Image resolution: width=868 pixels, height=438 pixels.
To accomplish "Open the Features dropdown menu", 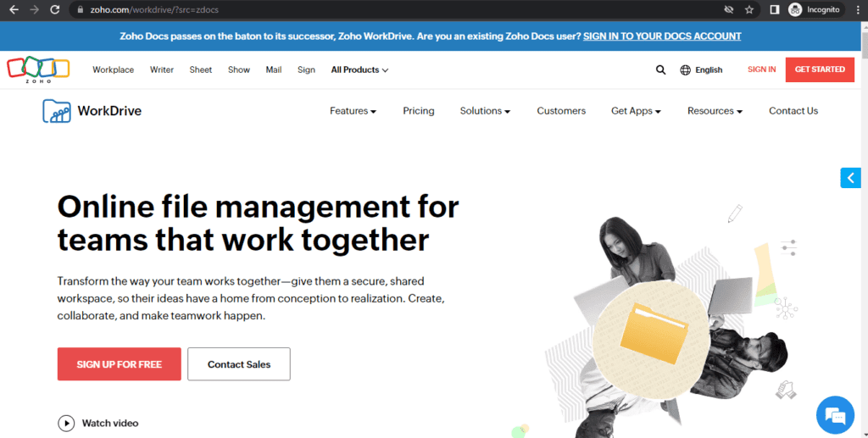I will point(353,111).
